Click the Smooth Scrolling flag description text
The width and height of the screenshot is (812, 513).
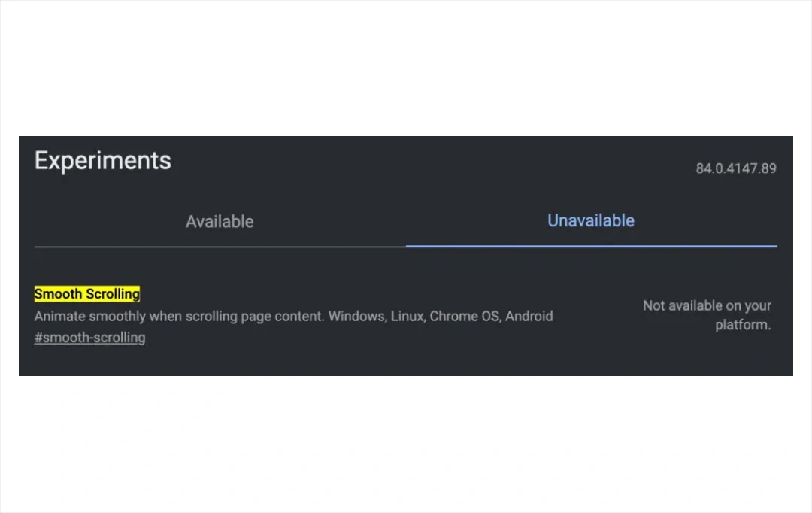coord(293,316)
